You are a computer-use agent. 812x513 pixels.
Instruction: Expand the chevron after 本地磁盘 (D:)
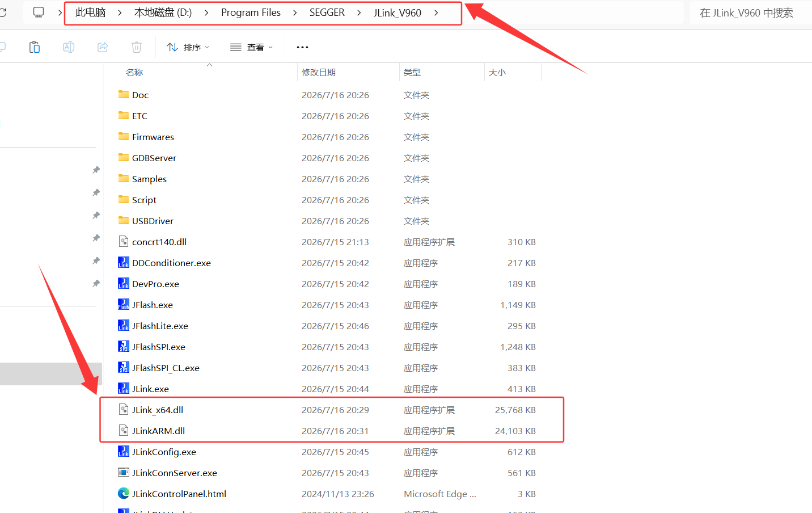point(206,12)
